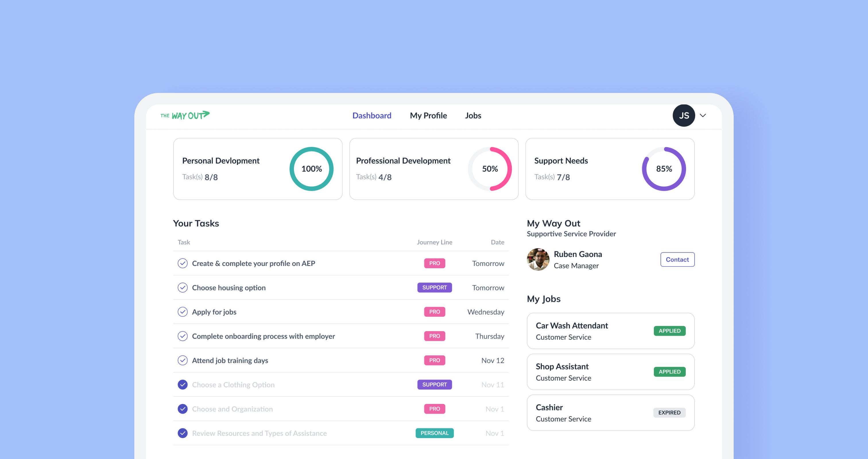
Task: Click the Nov 11 date cell
Action: (493, 385)
